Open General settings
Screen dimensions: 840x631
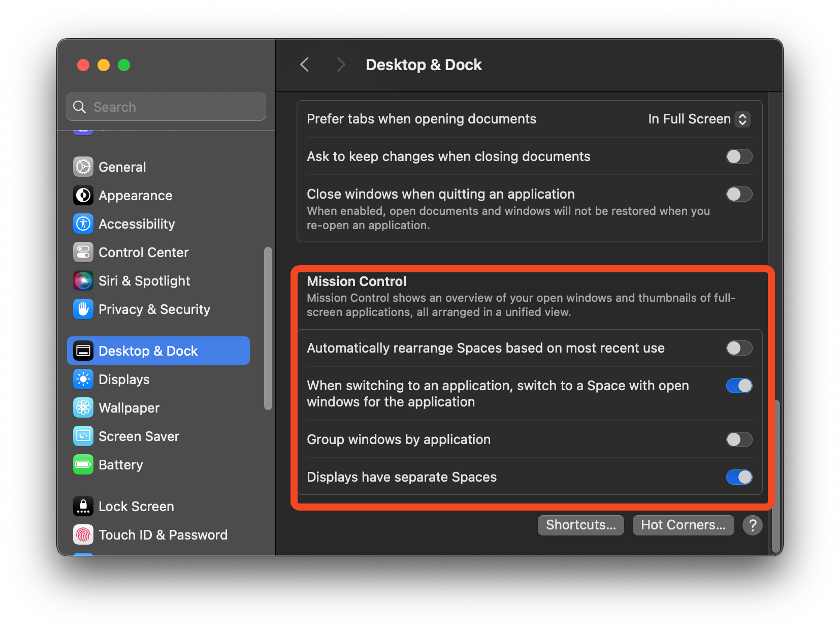point(122,167)
